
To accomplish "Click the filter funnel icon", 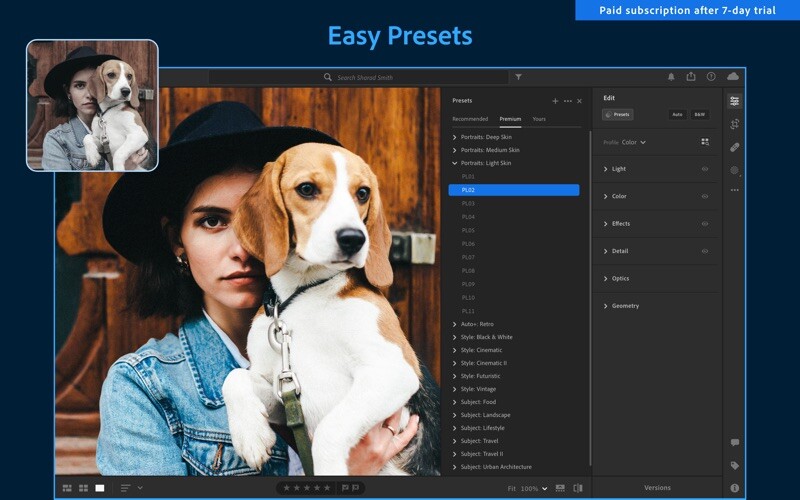I will click(518, 77).
